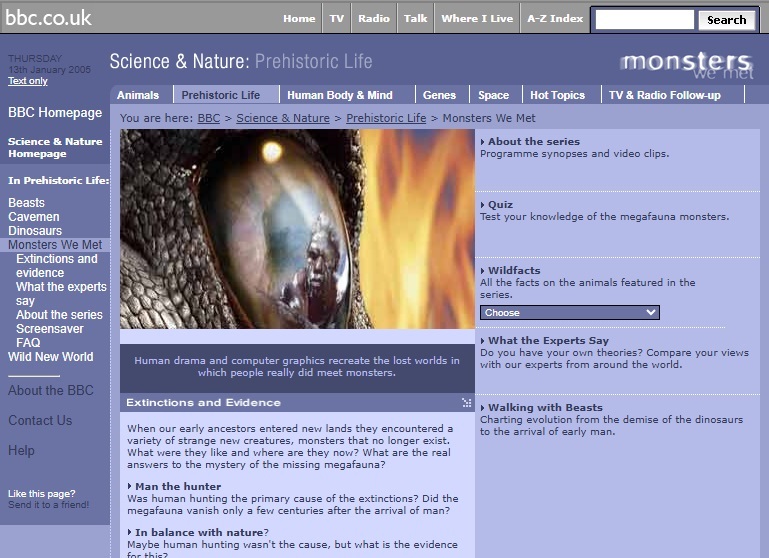Screen dimensions: 769x558
Task: Open Dinosaurs in the sidebar
Action: (35, 230)
